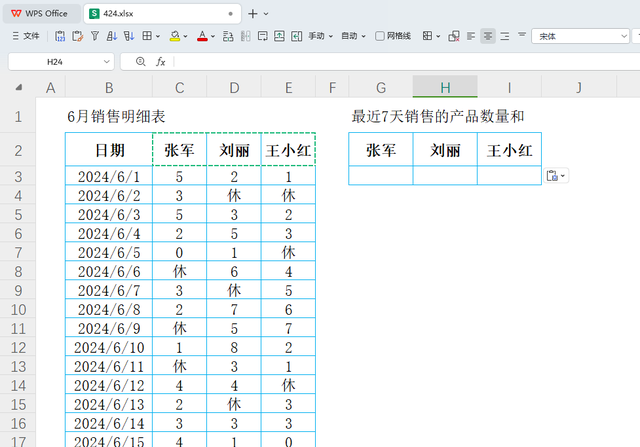The image size is (640, 447).
Task: Select cell D12 with value 8
Action: point(234,347)
